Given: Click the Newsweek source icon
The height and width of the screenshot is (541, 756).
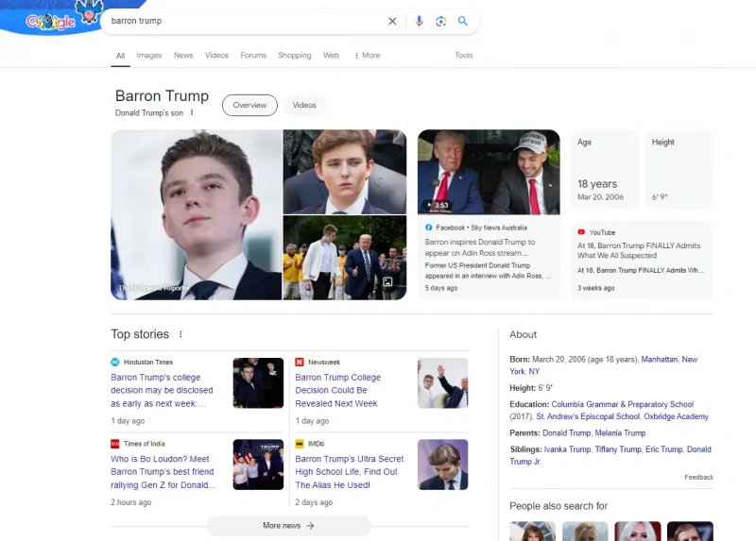Looking at the screenshot, I should [x=300, y=362].
